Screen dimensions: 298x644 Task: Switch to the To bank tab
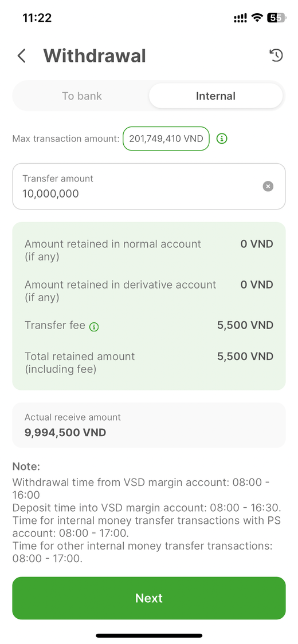pyautogui.click(x=82, y=96)
